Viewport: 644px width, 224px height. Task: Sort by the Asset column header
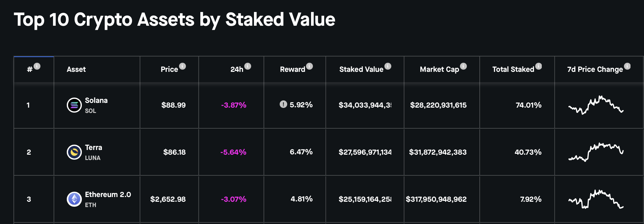click(76, 69)
